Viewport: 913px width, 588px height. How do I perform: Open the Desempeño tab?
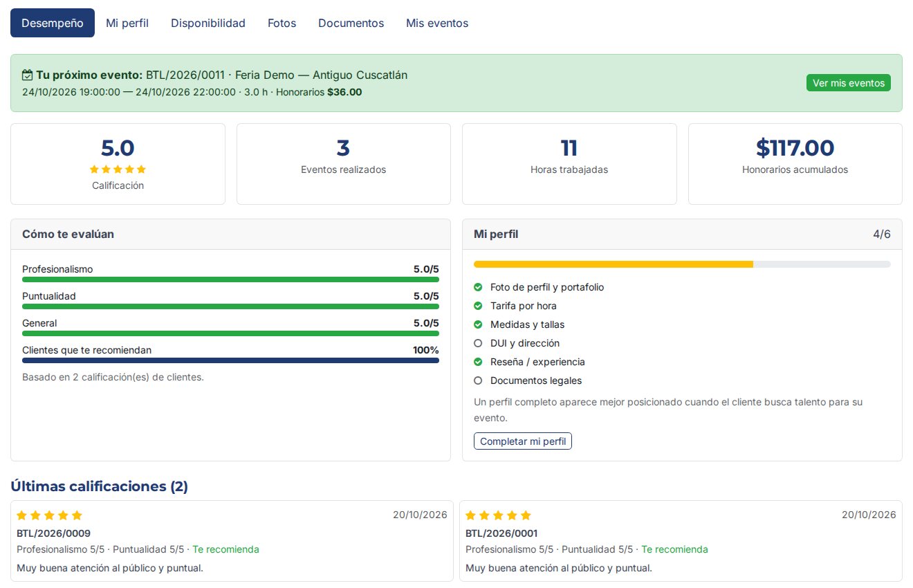pos(53,23)
